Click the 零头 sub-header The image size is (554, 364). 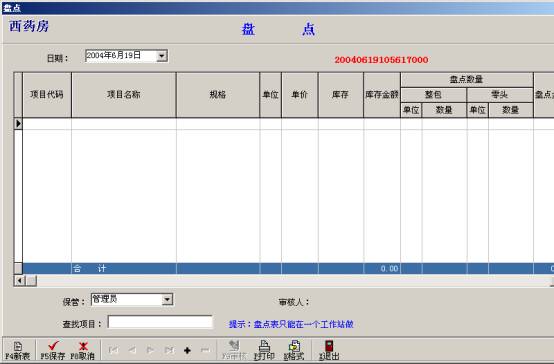tap(500, 95)
